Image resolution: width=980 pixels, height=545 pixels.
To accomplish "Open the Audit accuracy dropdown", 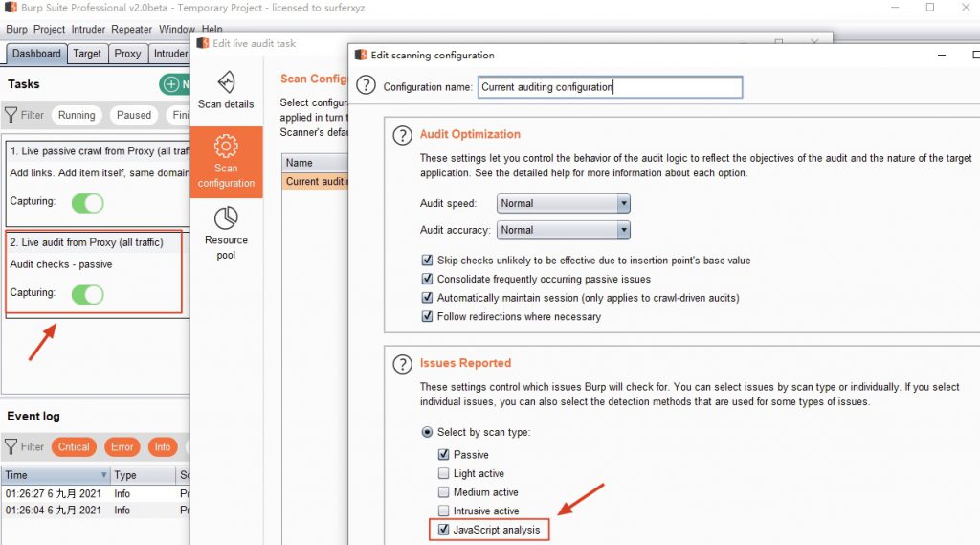I will tap(563, 230).
